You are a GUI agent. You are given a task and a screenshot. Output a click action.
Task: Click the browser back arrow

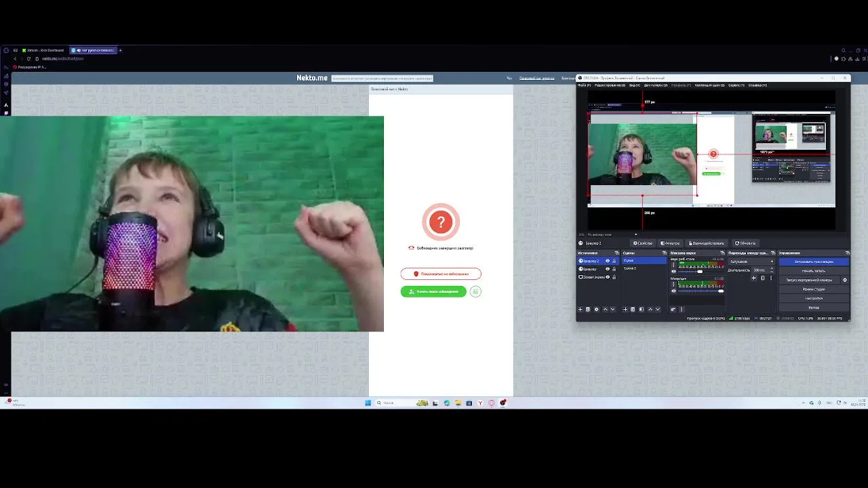click(x=15, y=59)
